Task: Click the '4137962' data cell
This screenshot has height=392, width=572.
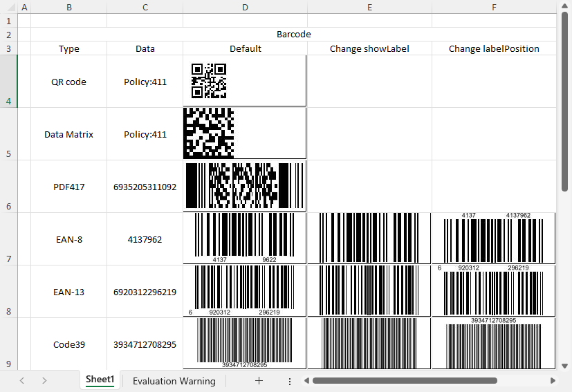Action: pyautogui.click(x=145, y=239)
